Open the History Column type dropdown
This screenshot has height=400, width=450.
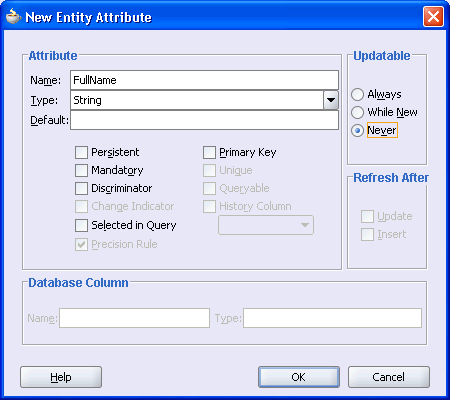click(266, 225)
